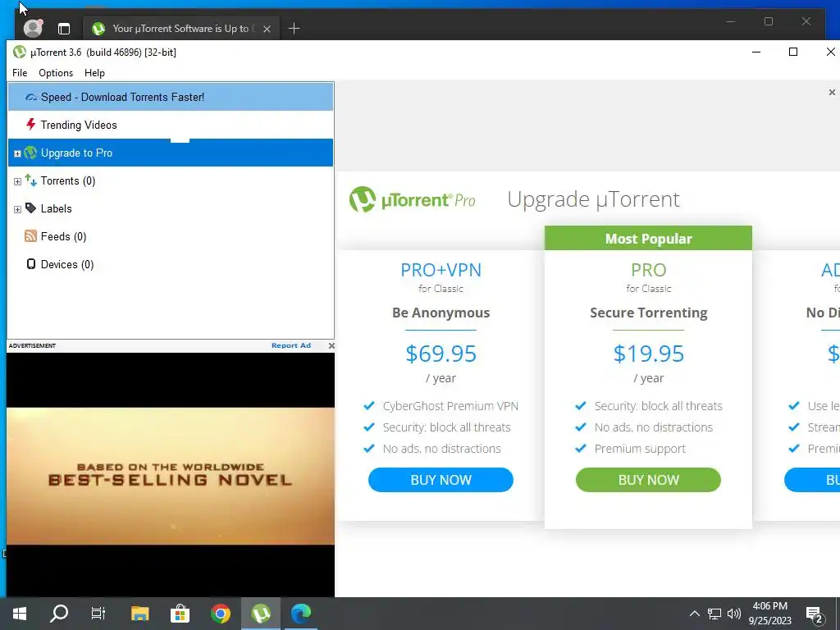840x630 pixels.
Task: Close the sidebar advertisement
Action: click(331, 346)
